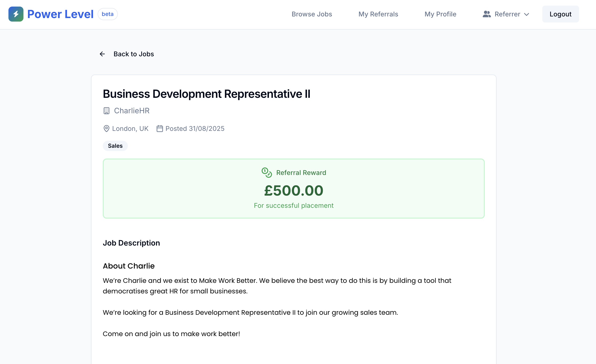596x364 pixels.
Task: Open the Referrer role menu
Action: [507, 14]
